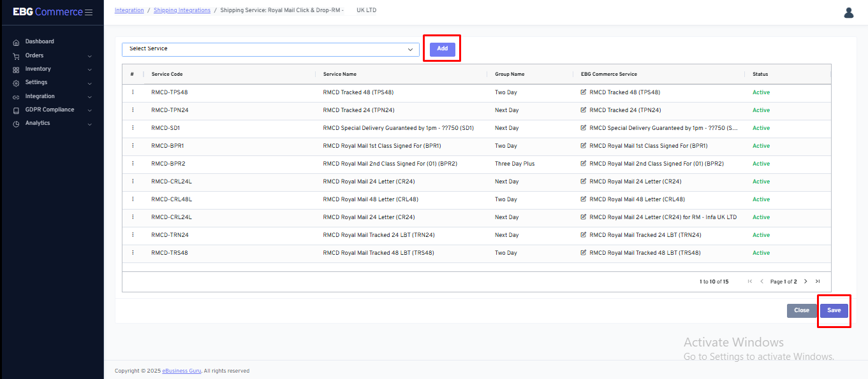
Task: Edit EBG service for Royal Mail Tracked 24 LBT
Action: click(584, 235)
